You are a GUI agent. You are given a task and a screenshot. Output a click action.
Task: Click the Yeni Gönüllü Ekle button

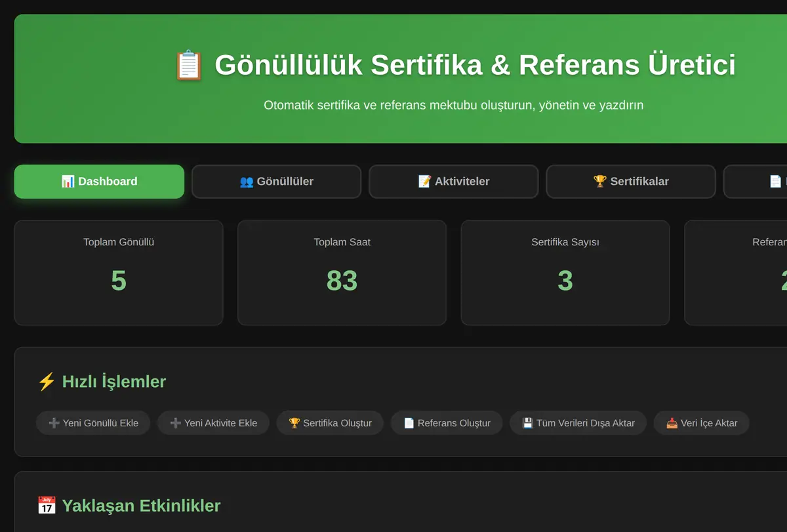click(93, 423)
